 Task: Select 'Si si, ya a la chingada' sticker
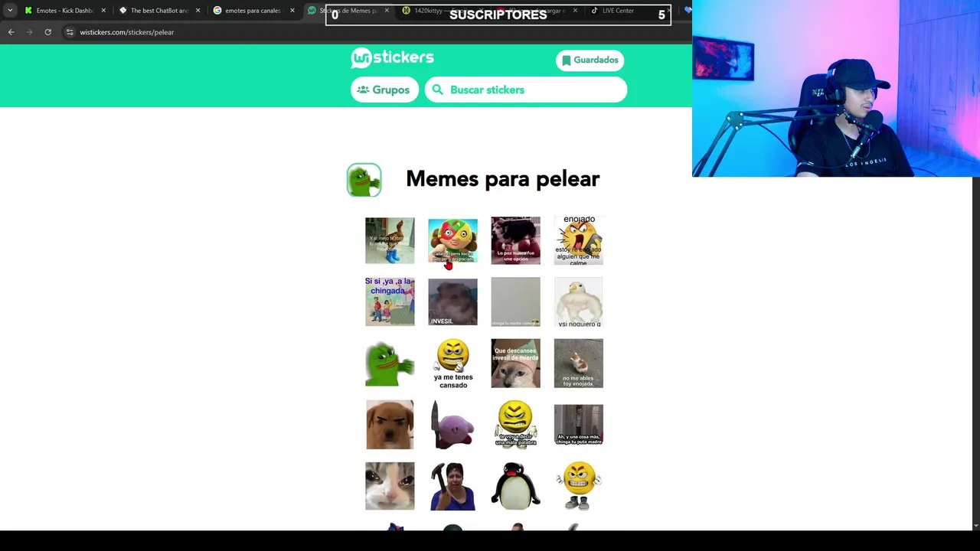tap(390, 302)
